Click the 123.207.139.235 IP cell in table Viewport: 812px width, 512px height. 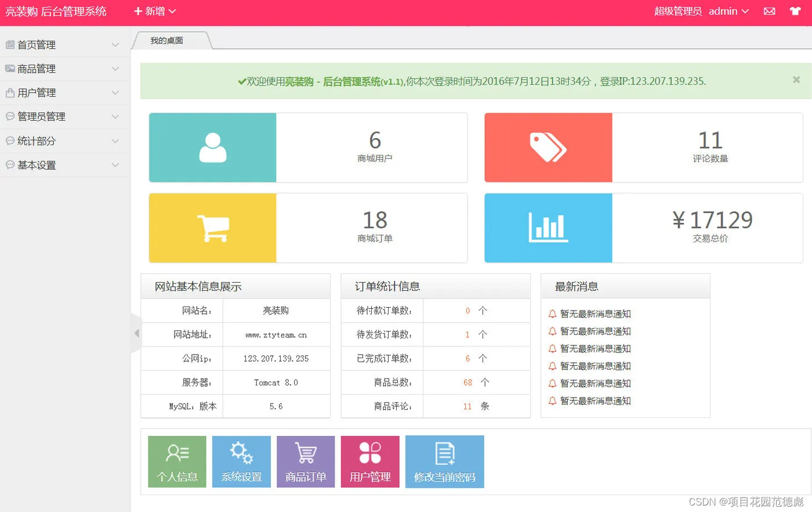276,359
